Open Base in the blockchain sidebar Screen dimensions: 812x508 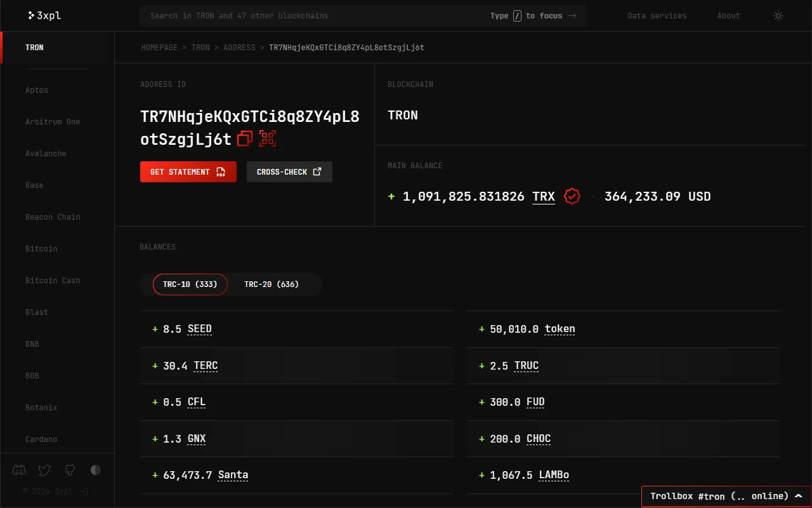[34, 185]
